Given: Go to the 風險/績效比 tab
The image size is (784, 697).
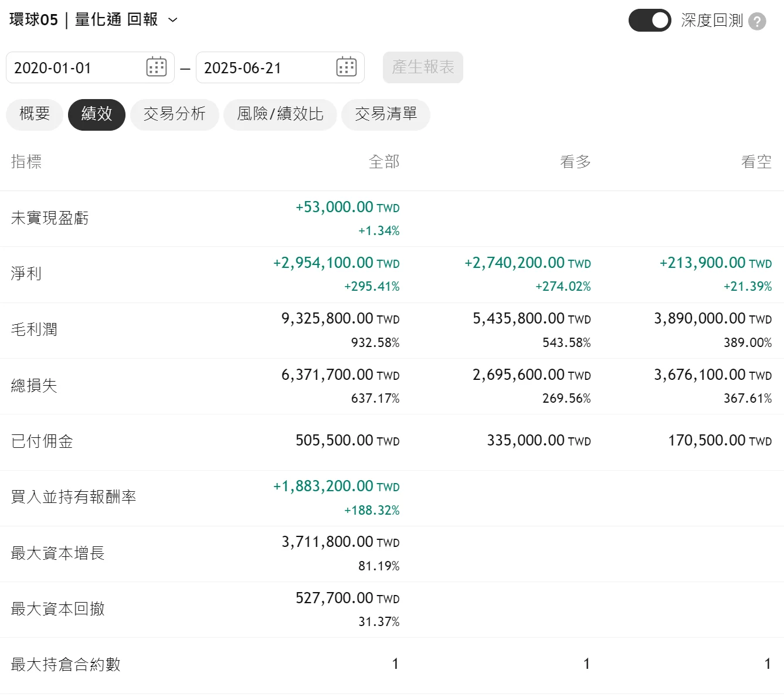Looking at the screenshot, I should 280,114.
